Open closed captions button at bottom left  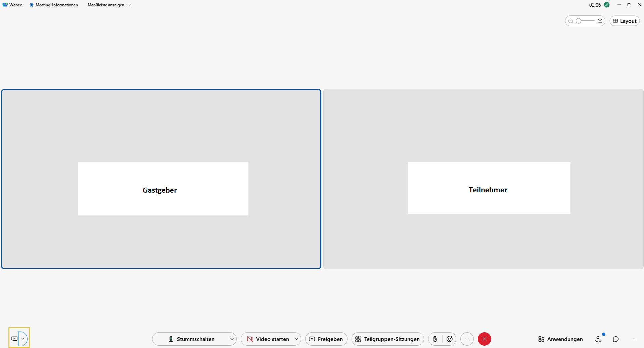pos(14,339)
